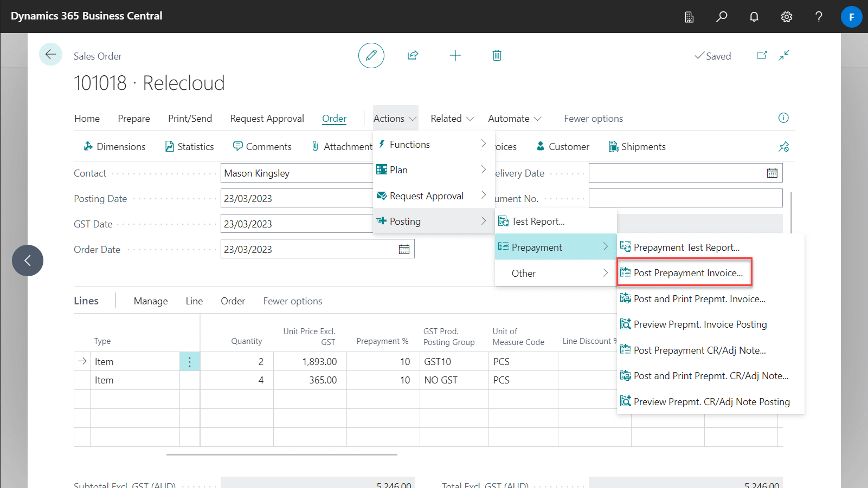
Task: Open Delivery Date calendar picker
Action: pyautogui.click(x=772, y=173)
